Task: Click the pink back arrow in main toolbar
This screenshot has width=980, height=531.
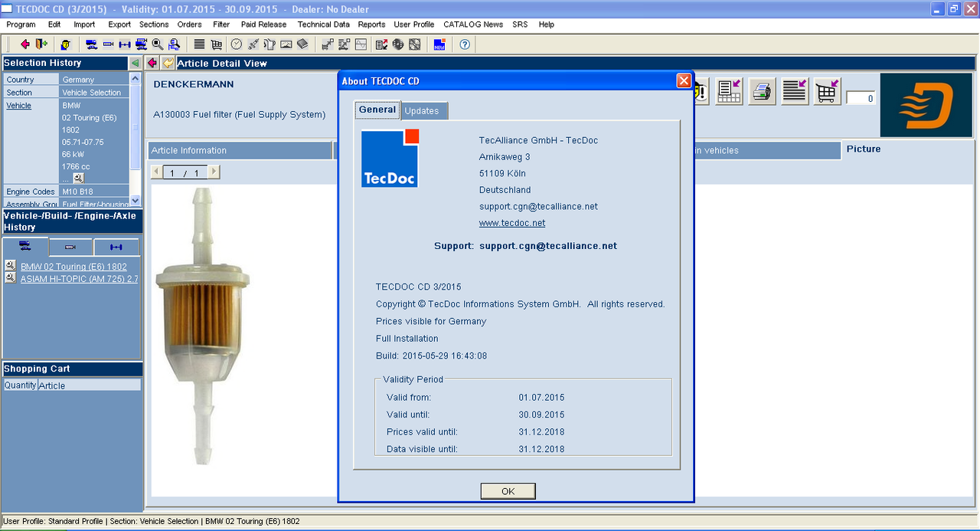Action: 25,44
